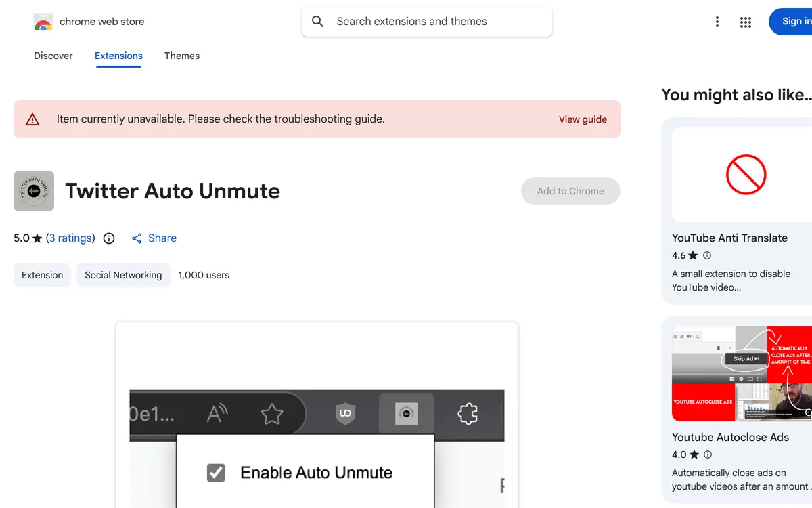Click the 1,000 users text

204,275
